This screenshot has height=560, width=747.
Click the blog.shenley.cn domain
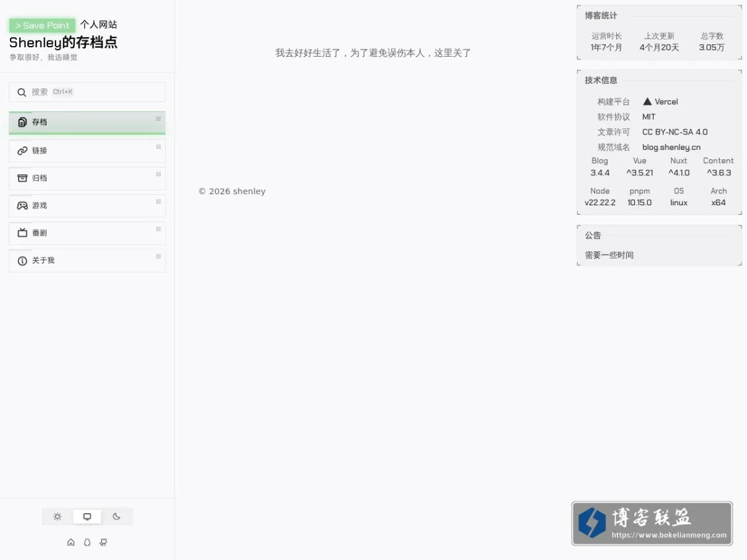coord(672,147)
